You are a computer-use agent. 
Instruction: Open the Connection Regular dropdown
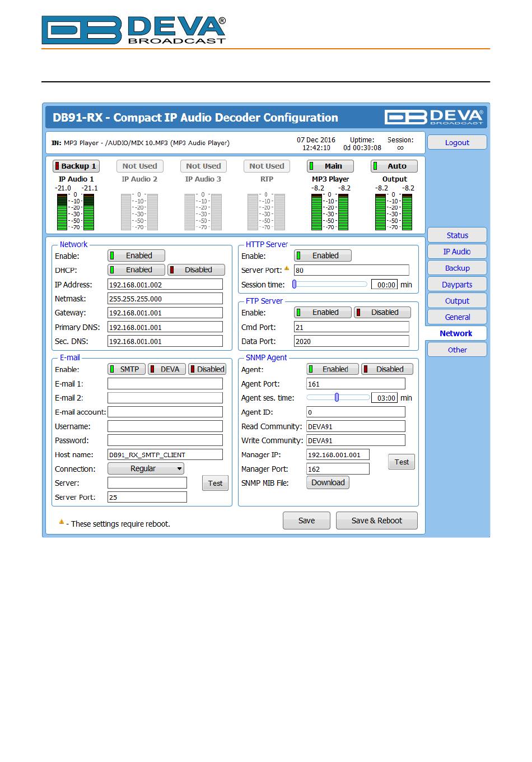tap(146, 468)
